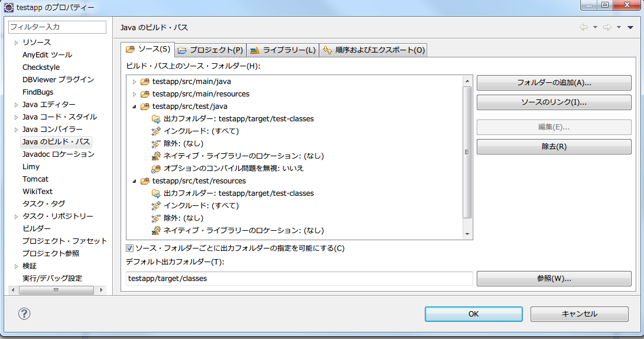Click default output folder text field
The image size is (644, 339).
point(300,279)
